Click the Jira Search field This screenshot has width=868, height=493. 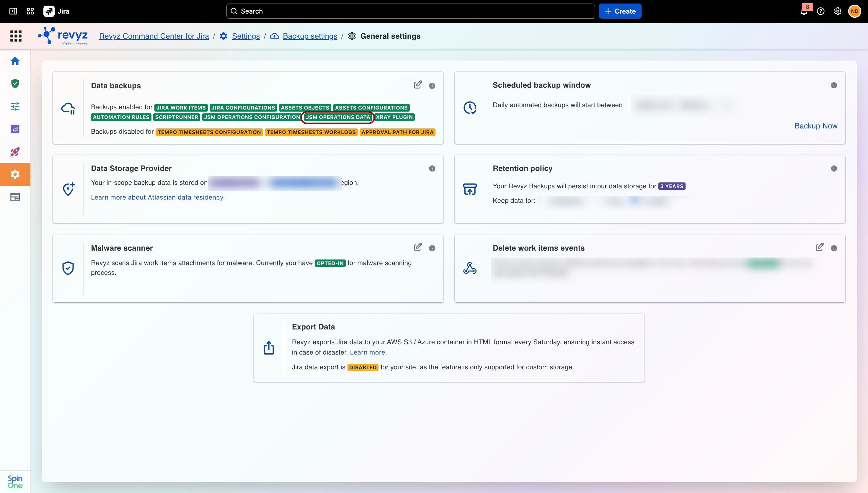410,11
